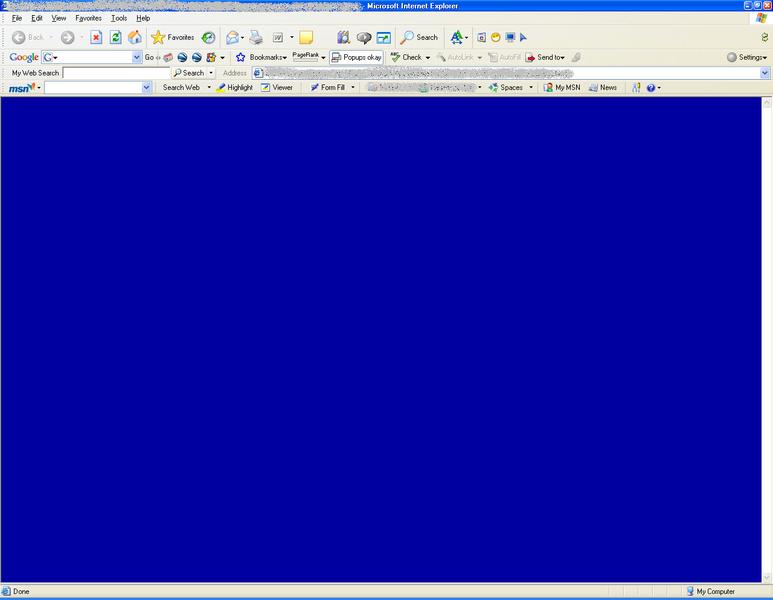This screenshot has width=773, height=600.
Task: Open the Tools menu
Action: point(119,18)
